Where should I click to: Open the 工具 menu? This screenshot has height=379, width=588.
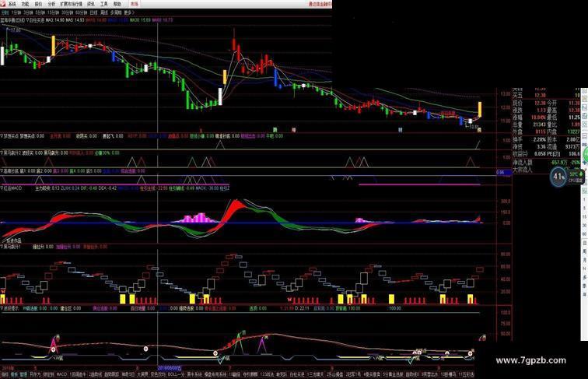tap(104, 4)
